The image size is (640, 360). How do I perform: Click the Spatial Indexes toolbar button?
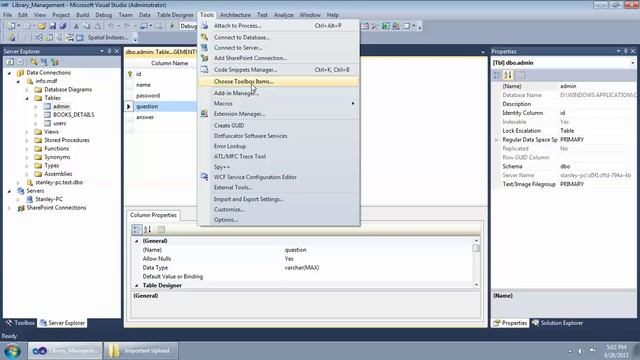(x=108, y=38)
